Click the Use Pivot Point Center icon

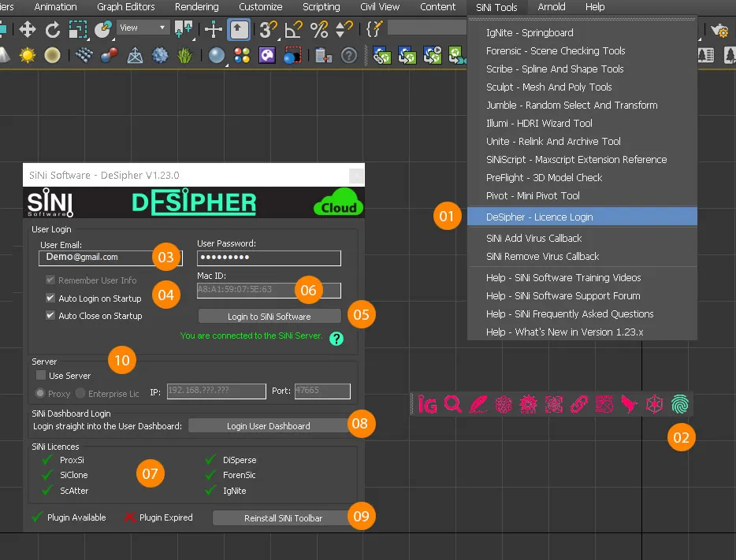pos(184,30)
